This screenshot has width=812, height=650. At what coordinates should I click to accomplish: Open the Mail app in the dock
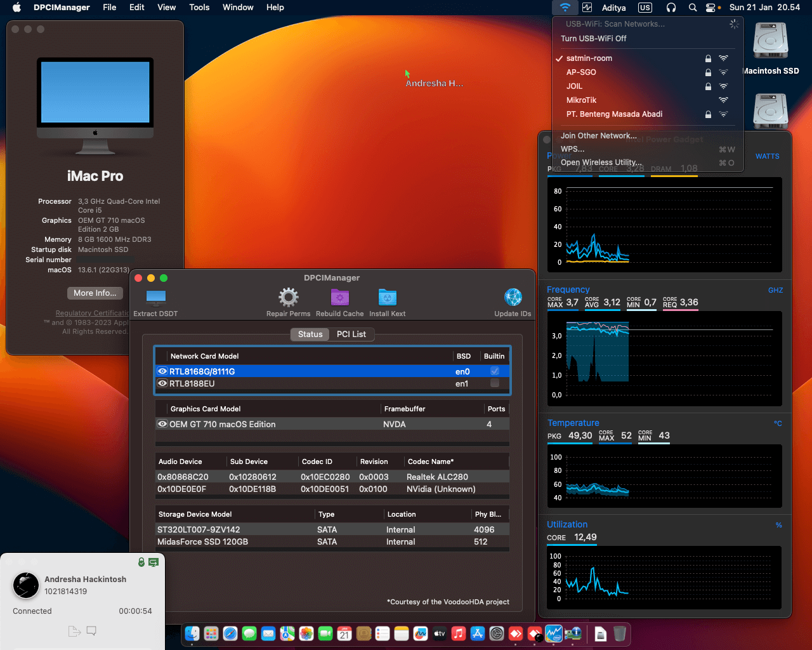pos(268,633)
